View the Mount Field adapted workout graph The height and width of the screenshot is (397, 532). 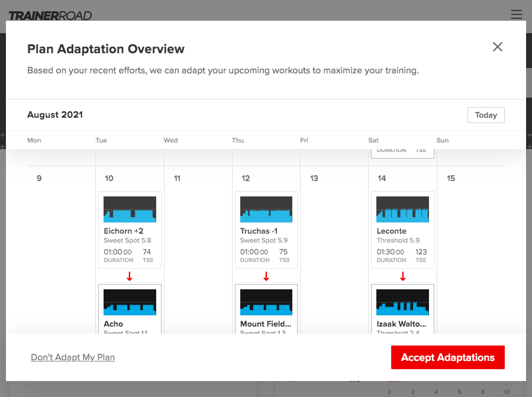pos(266,302)
